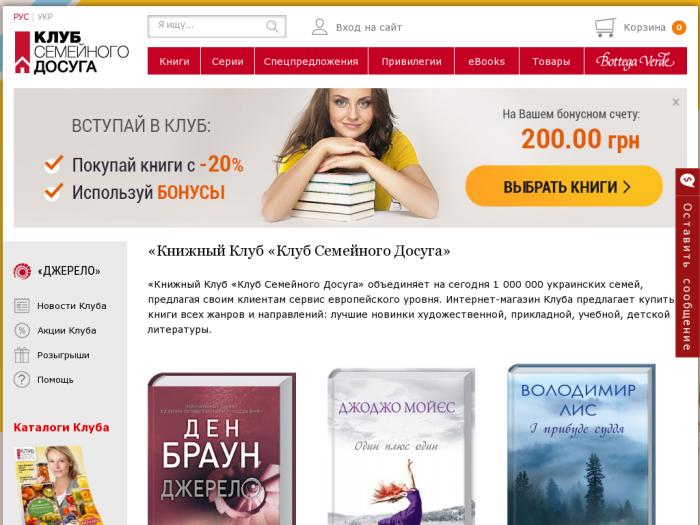Viewport: 700px width, 525px height.
Task: Click the Я ищу search field
Action: click(x=217, y=26)
